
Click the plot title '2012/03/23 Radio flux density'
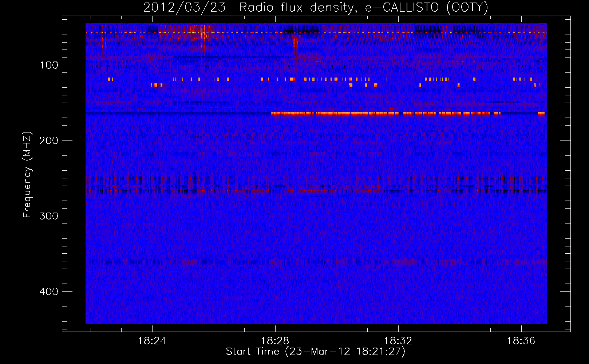click(315, 8)
